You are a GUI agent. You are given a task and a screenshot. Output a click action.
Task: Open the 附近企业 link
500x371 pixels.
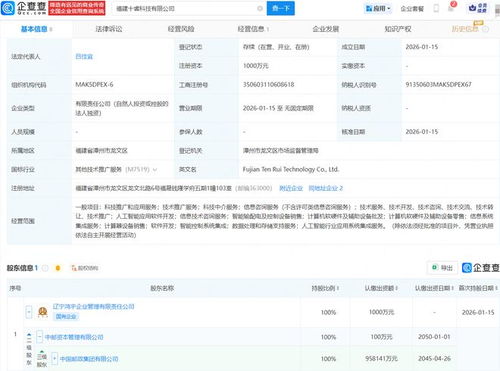[x=291, y=188]
